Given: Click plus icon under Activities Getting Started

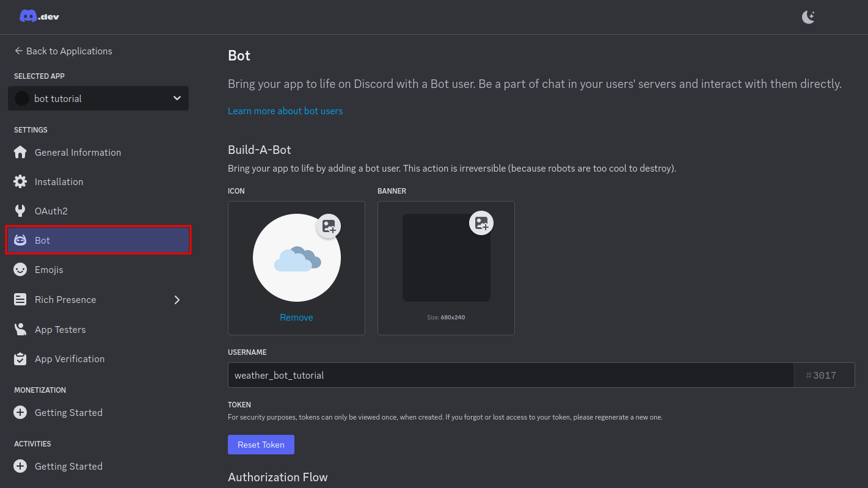Looking at the screenshot, I should [20, 466].
